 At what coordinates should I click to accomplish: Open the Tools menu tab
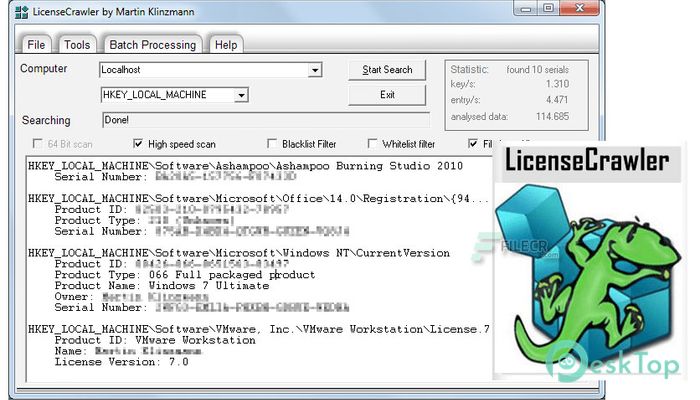tap(77, 45)
